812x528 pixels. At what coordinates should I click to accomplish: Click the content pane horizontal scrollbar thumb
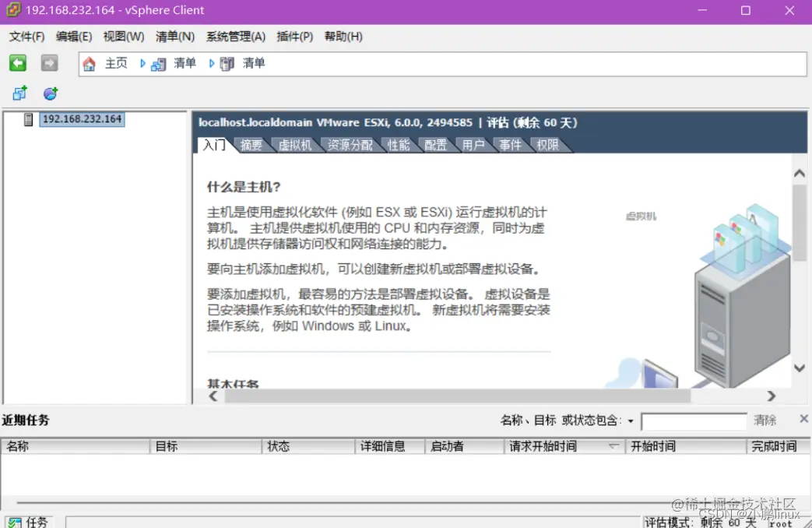click(x=457, y=396)
